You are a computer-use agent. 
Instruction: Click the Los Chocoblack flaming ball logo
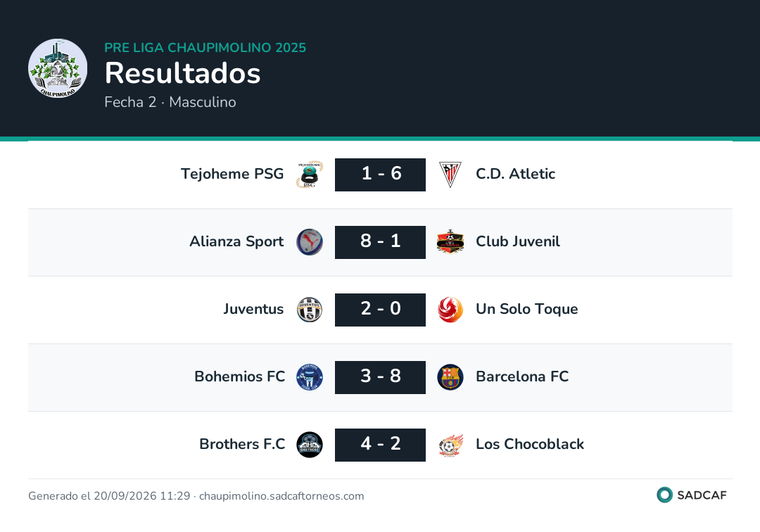click(x=450, y=445)
